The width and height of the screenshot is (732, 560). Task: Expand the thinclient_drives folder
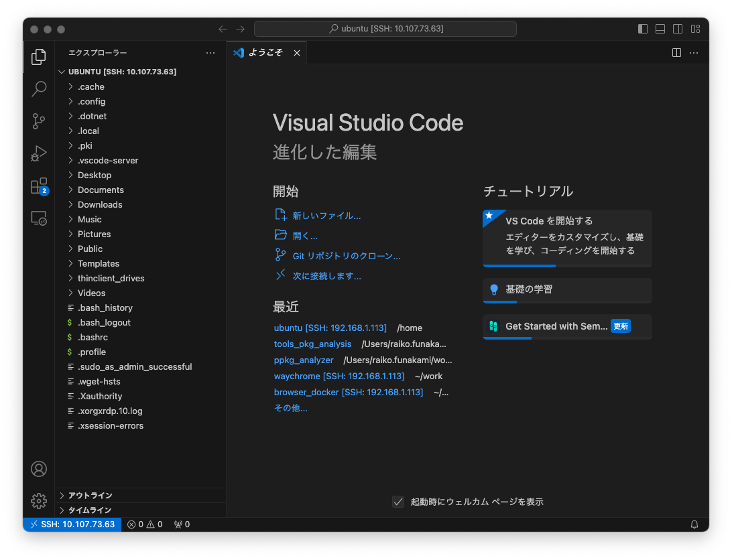point(140,278)
